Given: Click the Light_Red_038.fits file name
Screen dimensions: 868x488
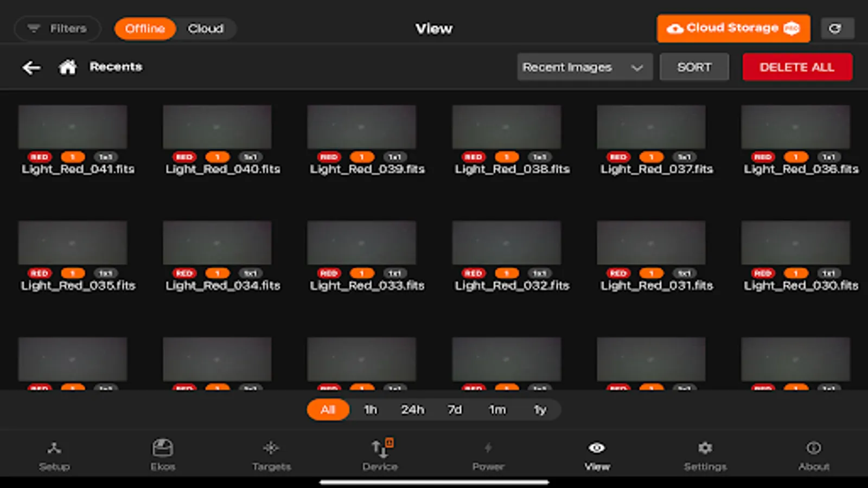Looking at the screenshot, I should (512, 169).
